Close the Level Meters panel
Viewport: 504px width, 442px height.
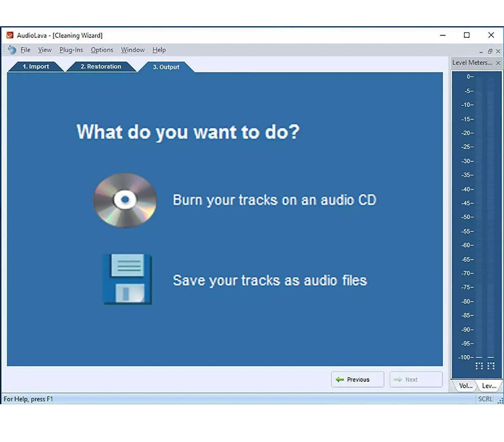[x=498, y=63]
